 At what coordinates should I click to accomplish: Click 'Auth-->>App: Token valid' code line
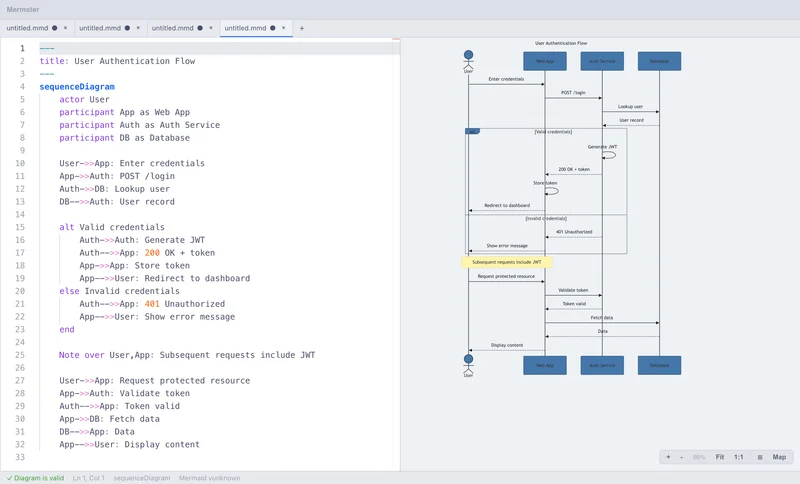[x=119, y=406]
